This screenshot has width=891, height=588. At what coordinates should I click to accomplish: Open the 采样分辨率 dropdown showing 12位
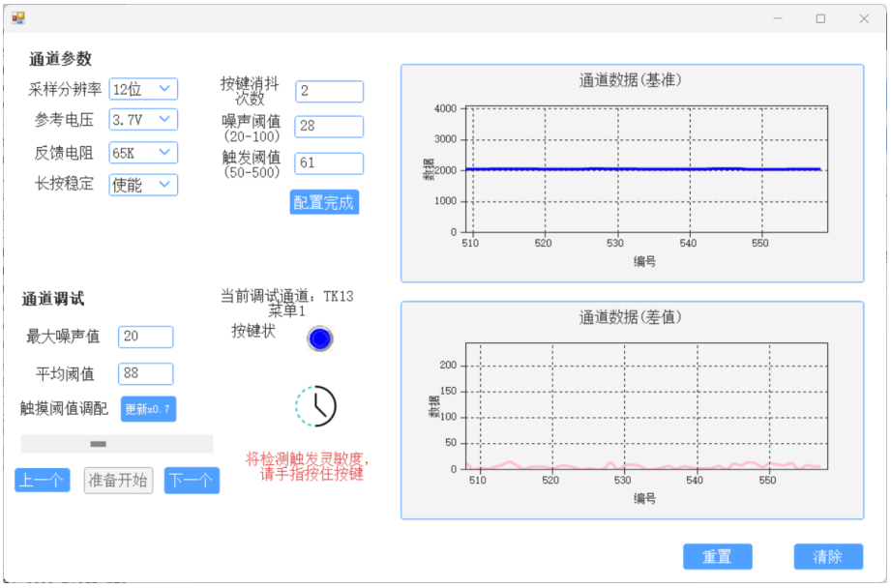click(143, 89)
